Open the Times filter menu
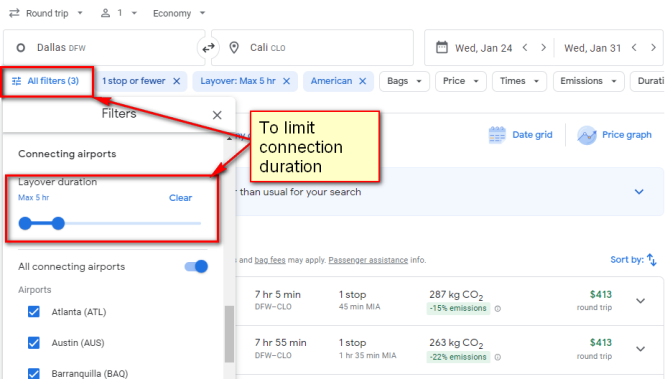 519,81
